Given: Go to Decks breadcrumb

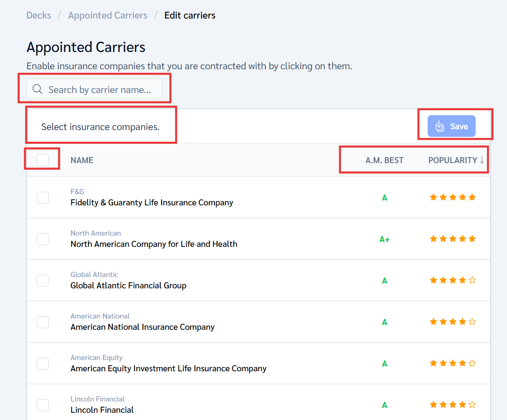Looking at the screenshot, I should point(39,15).
